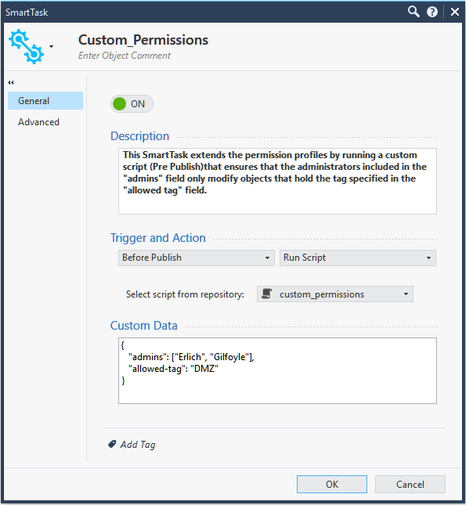This screenshot has height=505, width=466.
Task: Click the tag icon beside Add Tag
Action: pos(112,444)
